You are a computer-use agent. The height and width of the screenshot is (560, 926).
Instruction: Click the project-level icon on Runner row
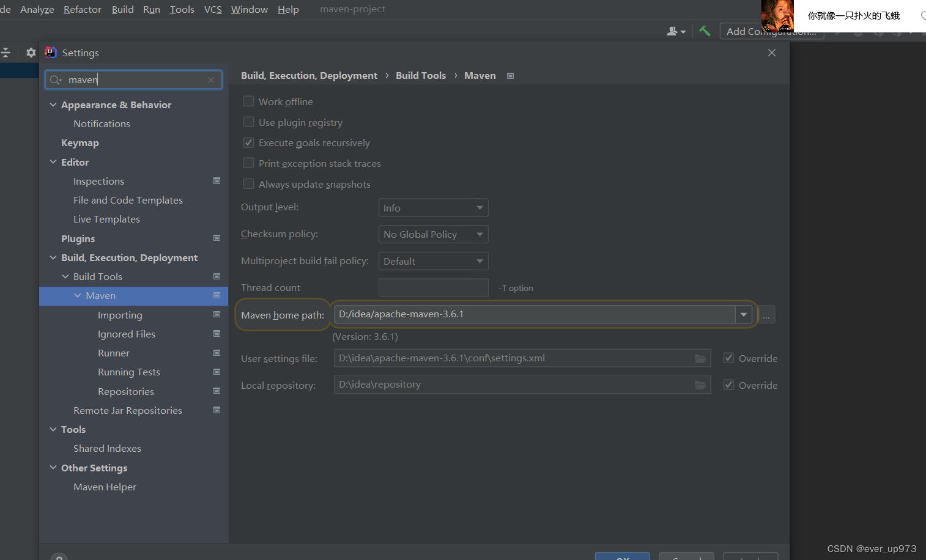click(x=217, y=353)
